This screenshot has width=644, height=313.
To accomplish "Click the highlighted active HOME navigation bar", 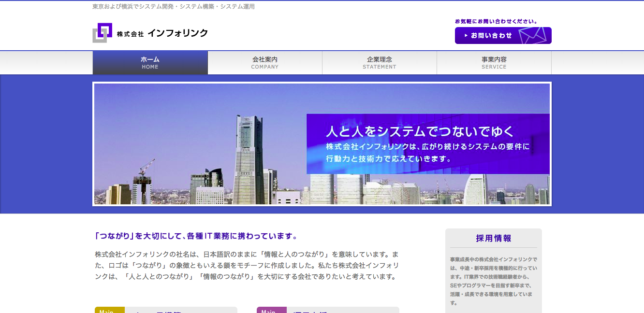I will (150, 62).
